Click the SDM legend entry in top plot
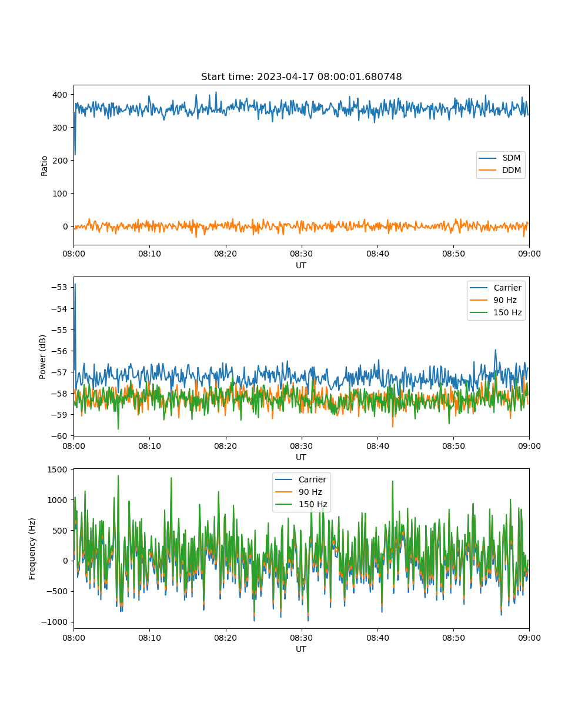Image resolution: width=588 pixels, height=706 pixels. pyautogui.click(x=500, y=158)
